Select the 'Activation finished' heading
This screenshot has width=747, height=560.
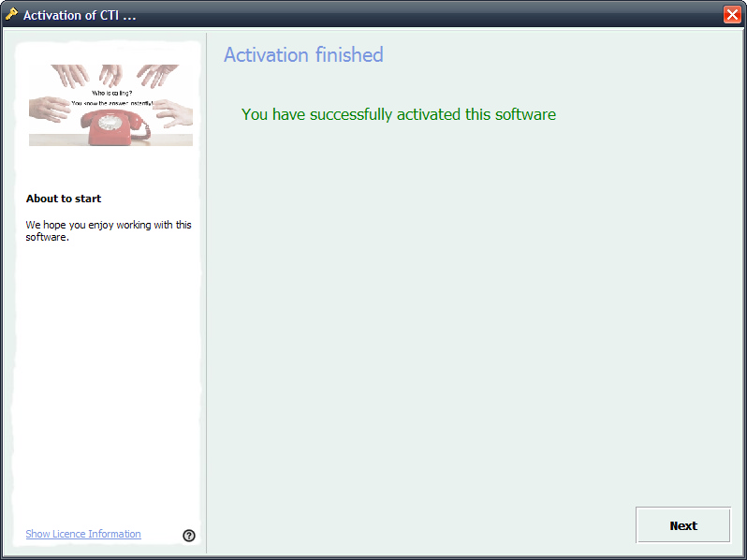303,54
